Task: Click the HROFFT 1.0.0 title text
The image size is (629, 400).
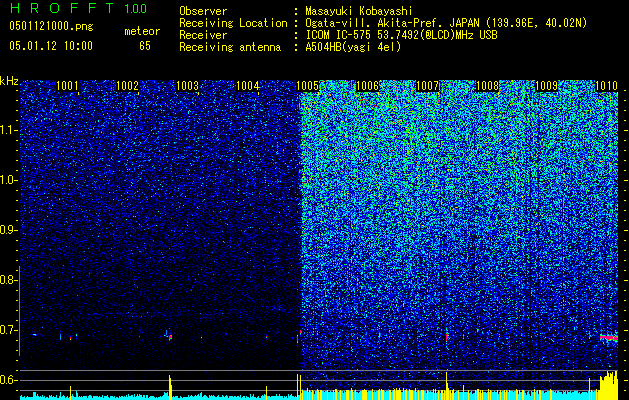Action: pos(78,8)
